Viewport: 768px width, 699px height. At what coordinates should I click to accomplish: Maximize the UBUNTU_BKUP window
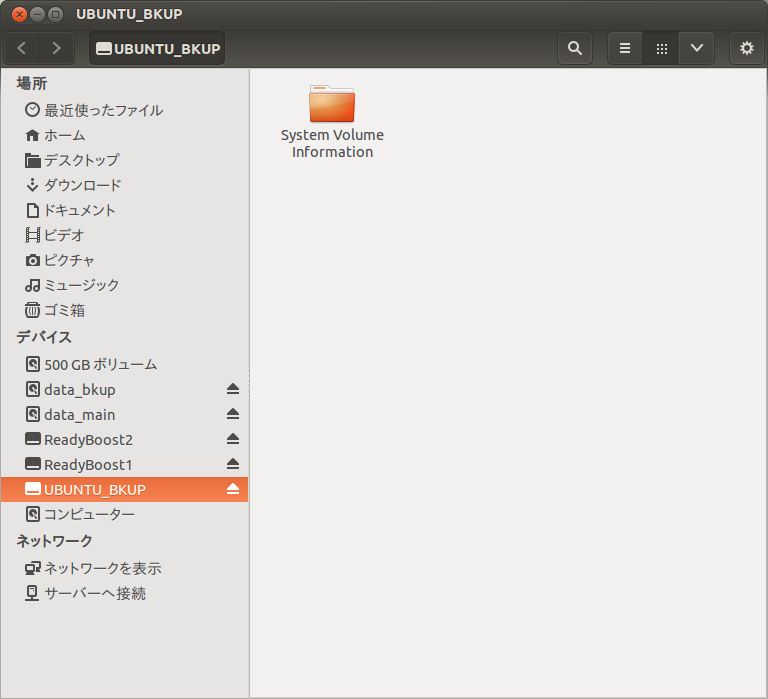(55, 14)
